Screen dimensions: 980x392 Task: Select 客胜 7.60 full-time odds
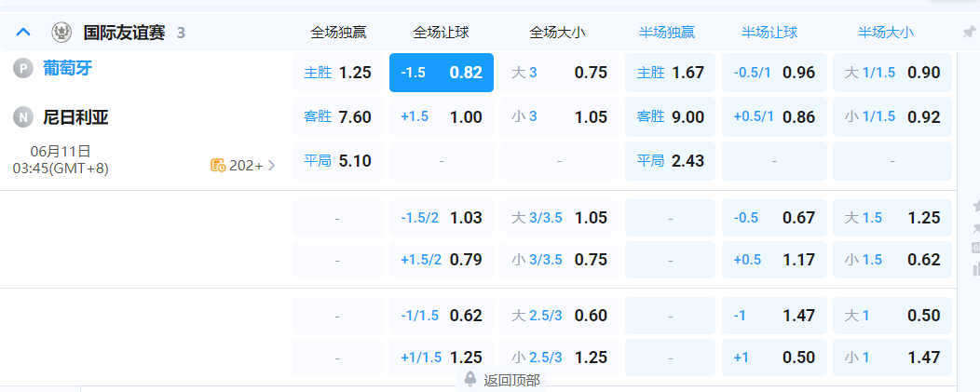coord(337,116)
